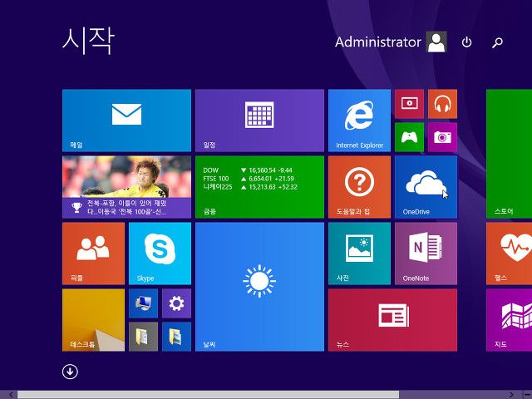Screen dimensions: 532x399
Task: Open the Health heart tile
Action: [x=509, y=254]
